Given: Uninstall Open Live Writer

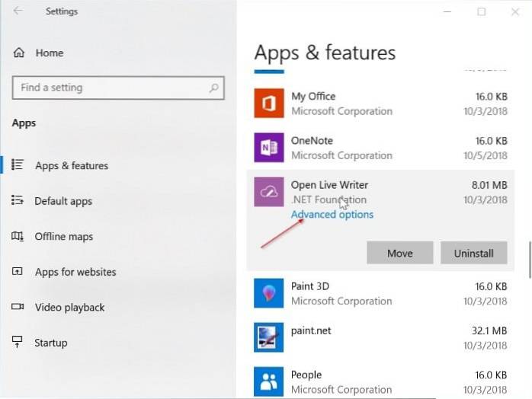Looking at the screenshot, I should click(x=473, y=254).
